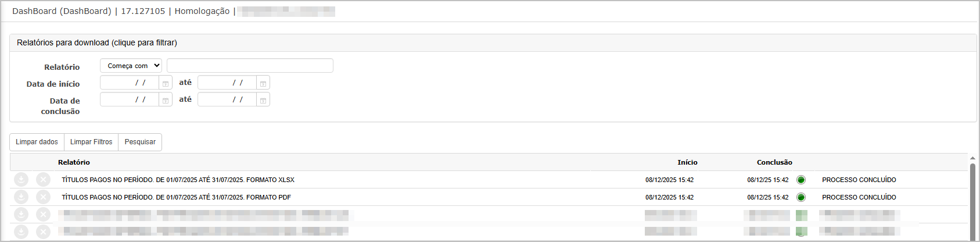Viewport: 980px width, 242px height.
Task: Download the XLSX format report
Action: pos(21,180)
